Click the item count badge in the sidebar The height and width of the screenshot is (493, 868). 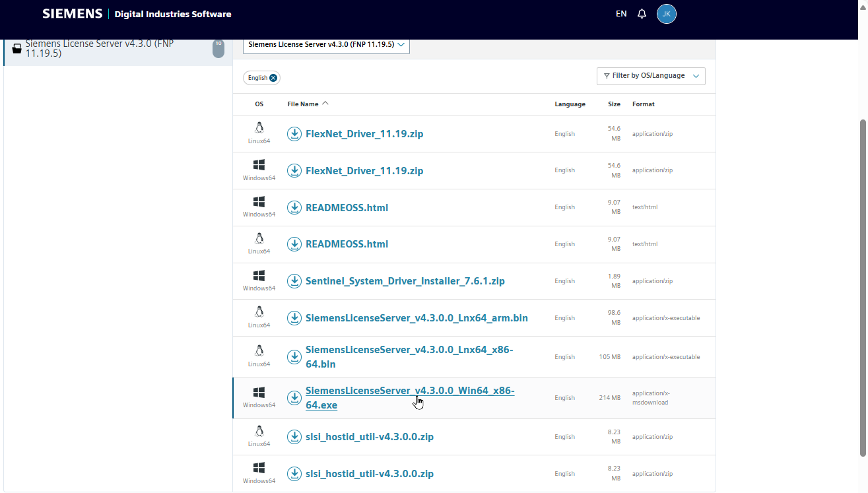tap(218, 49)
